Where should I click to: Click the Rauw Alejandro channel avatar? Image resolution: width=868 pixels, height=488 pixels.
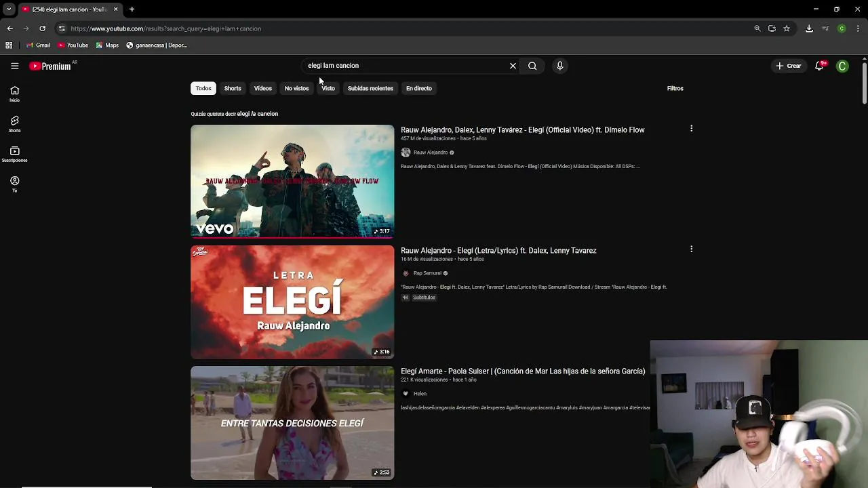(406, 152)
